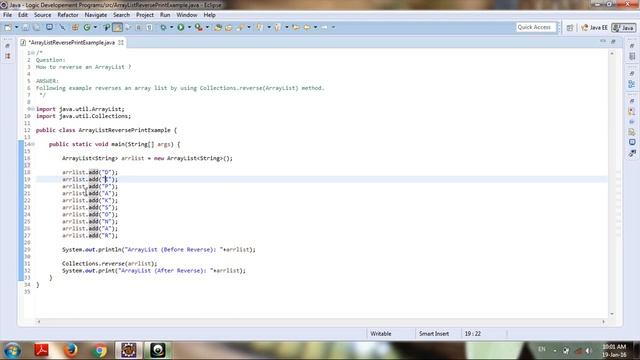Screen dimensions: 640x360
Task: Show the Console view icon in right trim
Action: pos(632,142)
